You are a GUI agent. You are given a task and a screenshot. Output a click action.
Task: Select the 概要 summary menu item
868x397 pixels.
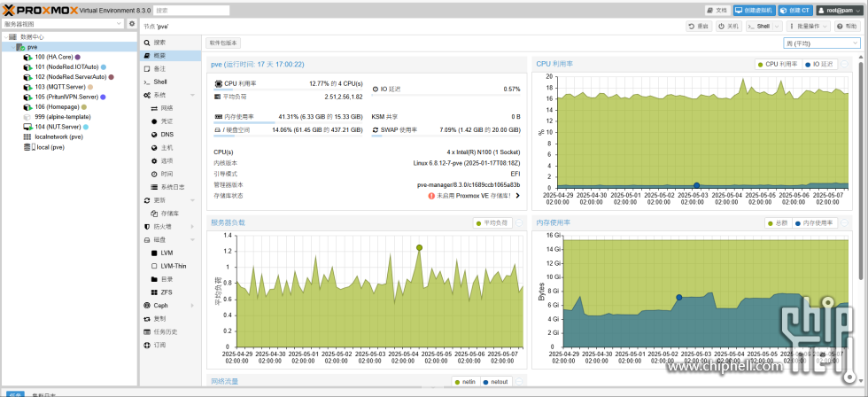tap(170, 56)
